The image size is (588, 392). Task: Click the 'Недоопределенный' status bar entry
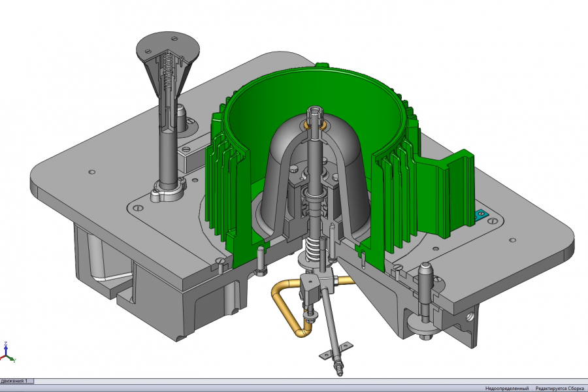[x=506, y=388]
